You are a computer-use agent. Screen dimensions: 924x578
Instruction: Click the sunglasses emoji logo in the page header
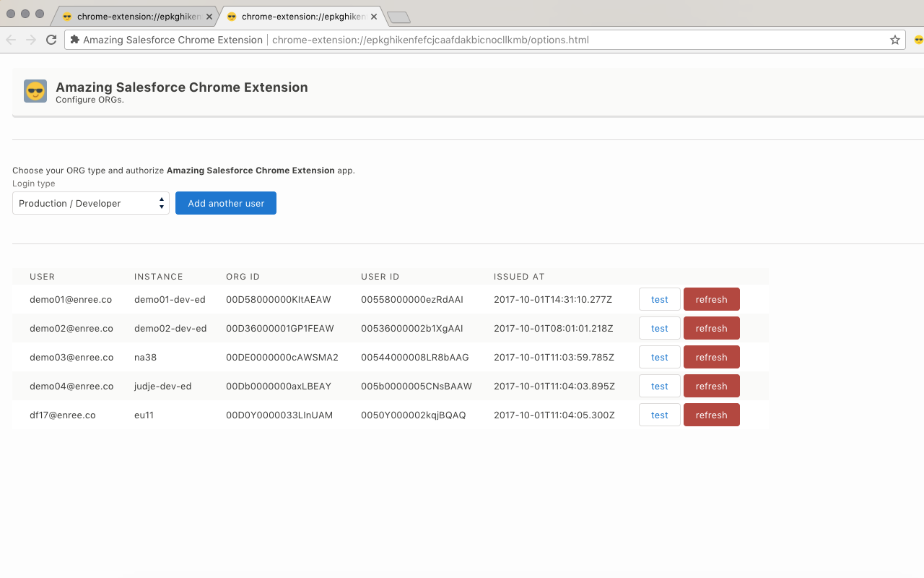(35, 91)
